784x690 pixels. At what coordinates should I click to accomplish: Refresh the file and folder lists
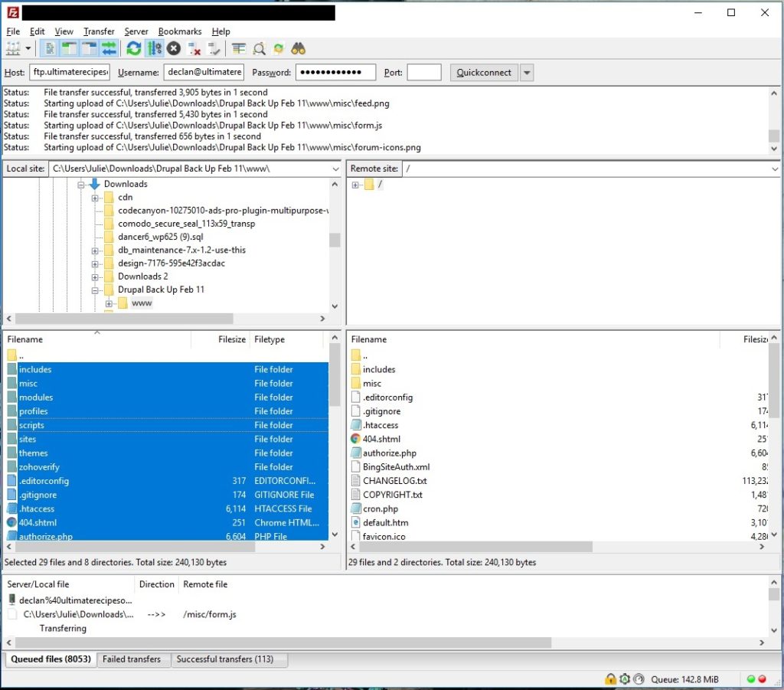[x=132, y=48]
